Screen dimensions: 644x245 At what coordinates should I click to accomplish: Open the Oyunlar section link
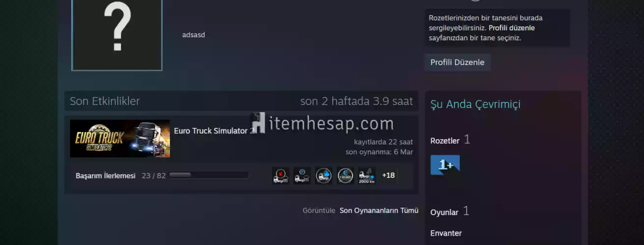pos(444,212)
